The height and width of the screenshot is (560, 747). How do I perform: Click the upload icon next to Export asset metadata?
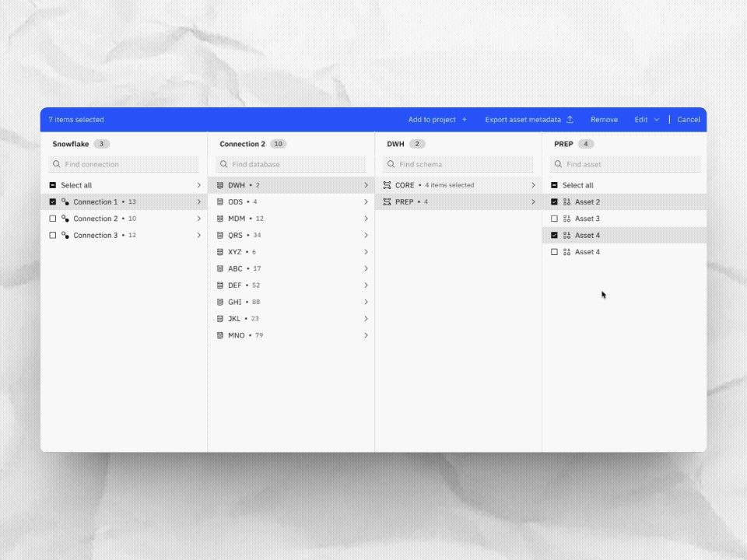(570, 119)
